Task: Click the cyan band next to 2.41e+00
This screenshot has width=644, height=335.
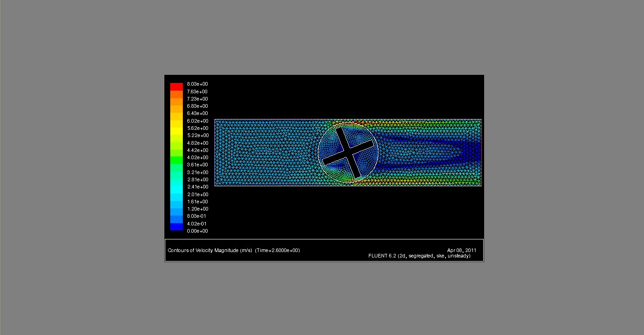Action: click(x=176, y=186)
